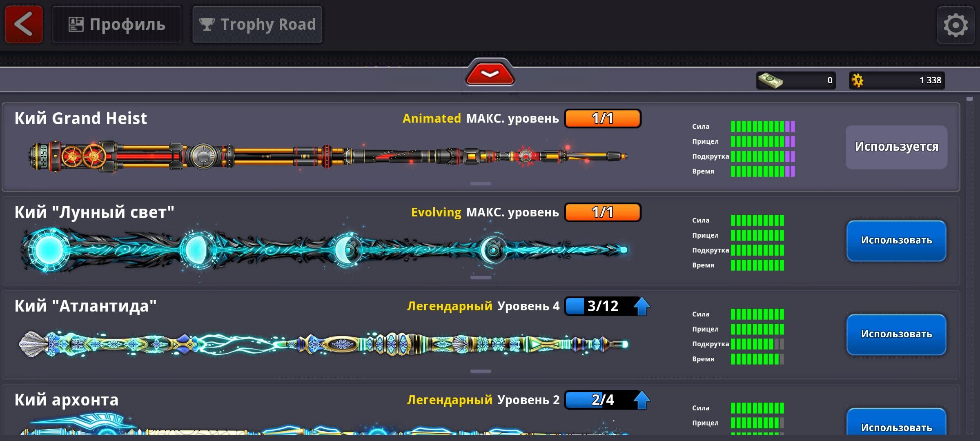
Task: Switch to the Trophy Road tab
Action: point(257,24)
